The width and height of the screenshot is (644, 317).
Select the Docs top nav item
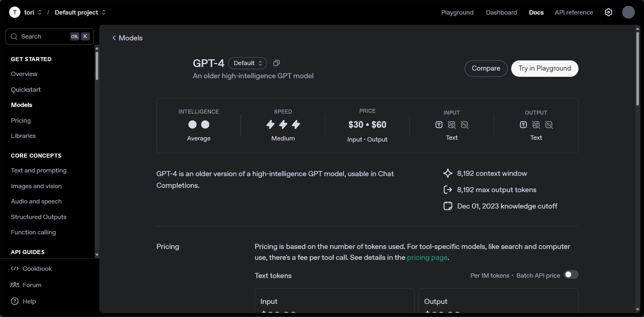[x=536, y=12]
